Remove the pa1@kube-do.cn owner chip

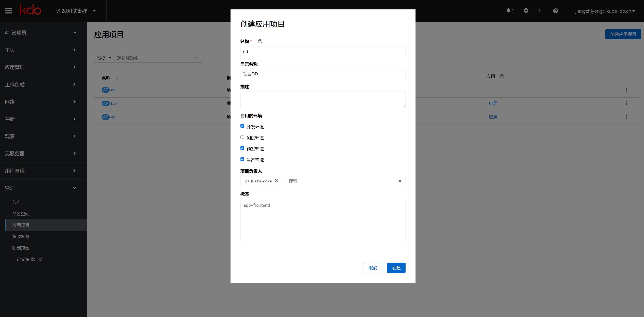(x=277, y=181)
